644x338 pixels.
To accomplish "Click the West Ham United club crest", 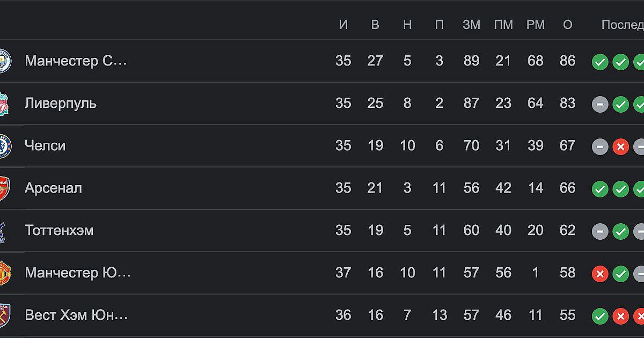I will coord(4,315).
